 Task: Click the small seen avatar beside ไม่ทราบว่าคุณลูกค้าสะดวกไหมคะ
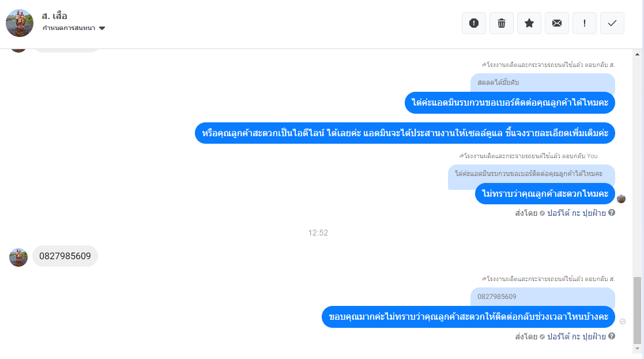coord(621,199)
